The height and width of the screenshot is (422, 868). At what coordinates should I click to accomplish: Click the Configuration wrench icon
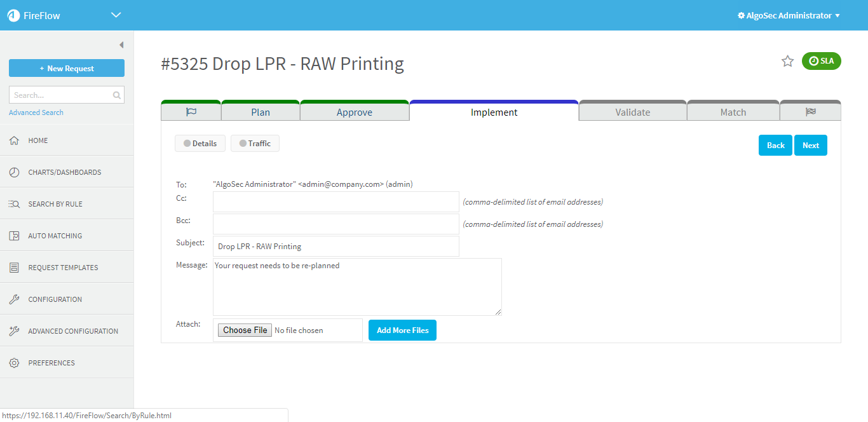coord(14,299)
